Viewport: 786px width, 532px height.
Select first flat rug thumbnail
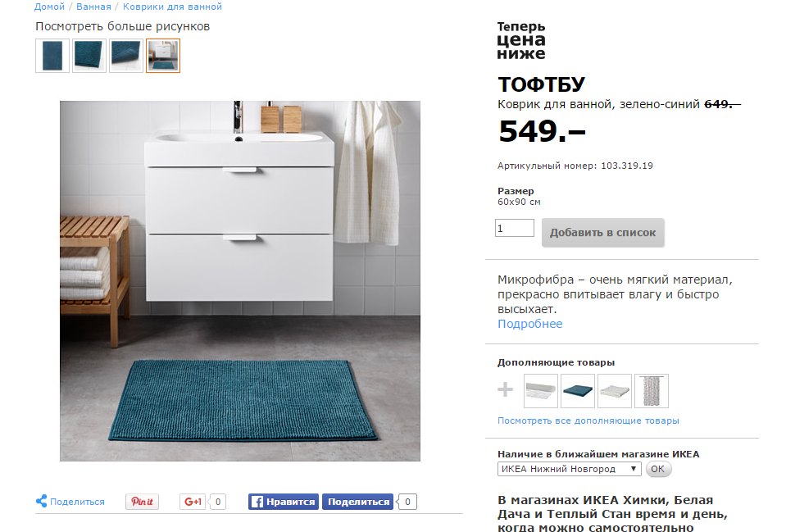pyautogui.click(x=52, y=56)
